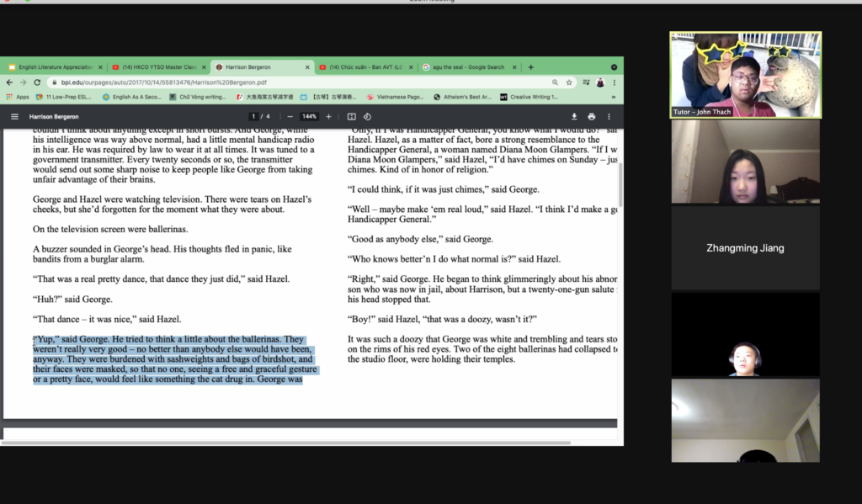Open the tab search dropdown button
The height and width of the screenshot is (504, 862).
pyautogui.click(x=614, y=67)
